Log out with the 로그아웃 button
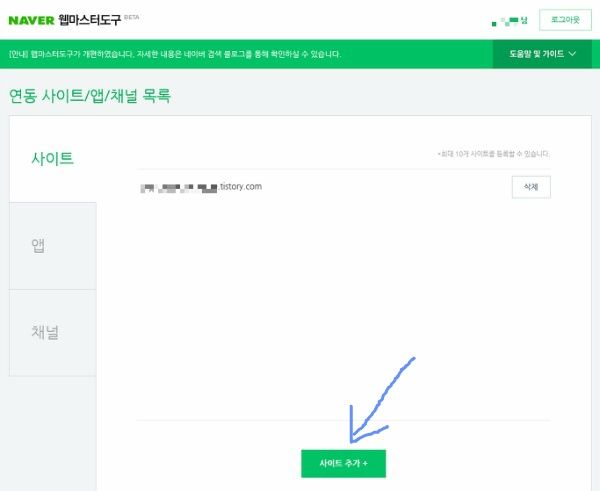 tap(565, 20)
